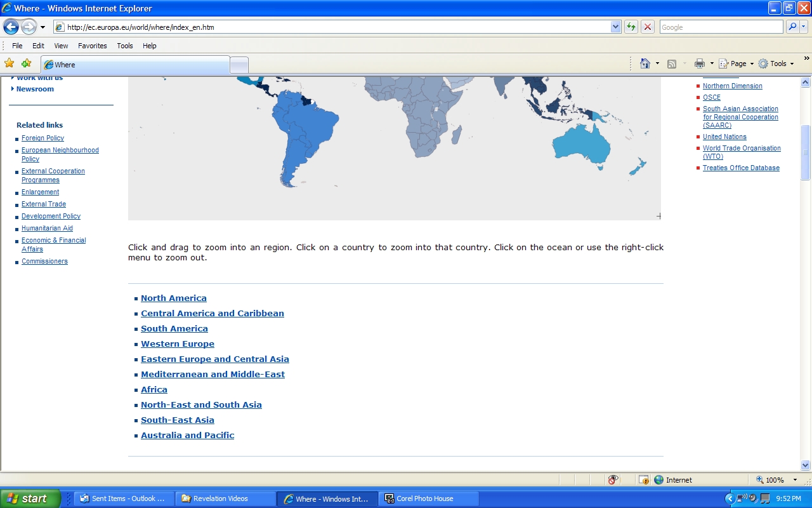Screen dimensions: 812x508
Task: Open the Development Policy link
Action: tap(51, 216)
